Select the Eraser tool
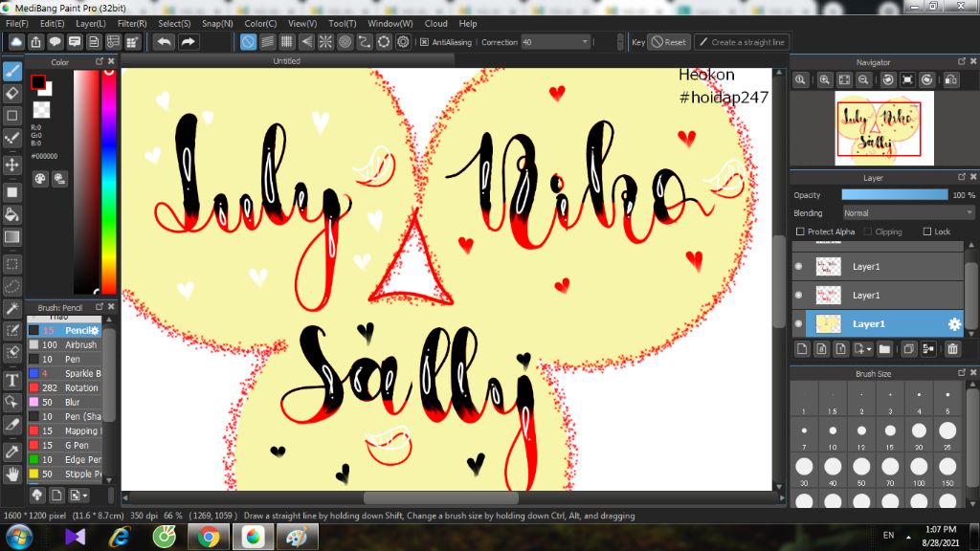This screenshot has height=551, width=980. tap(11, 94)
